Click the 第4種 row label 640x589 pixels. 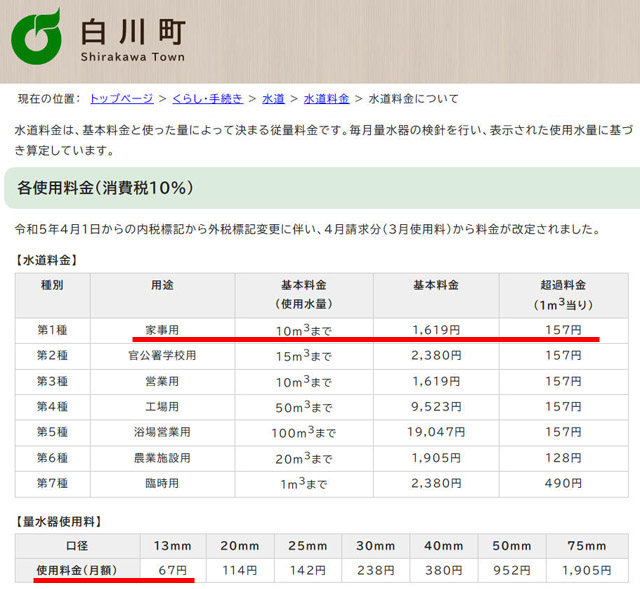coord(52,407)
